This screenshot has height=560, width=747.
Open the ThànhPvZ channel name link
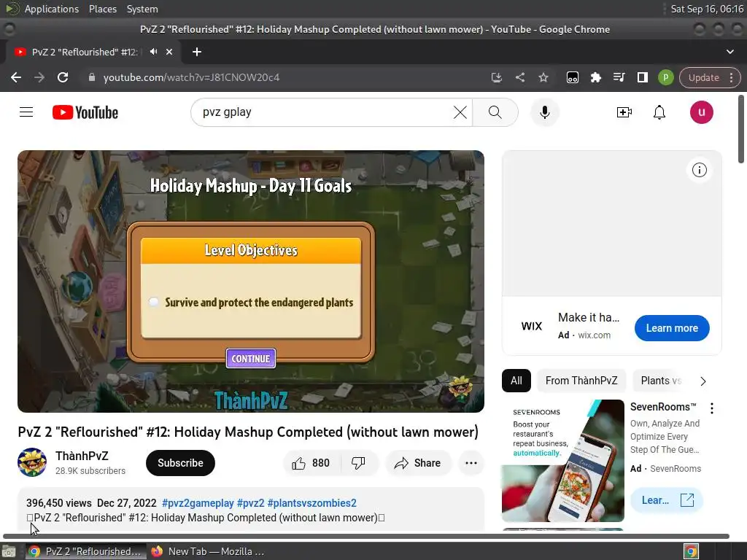82,456
